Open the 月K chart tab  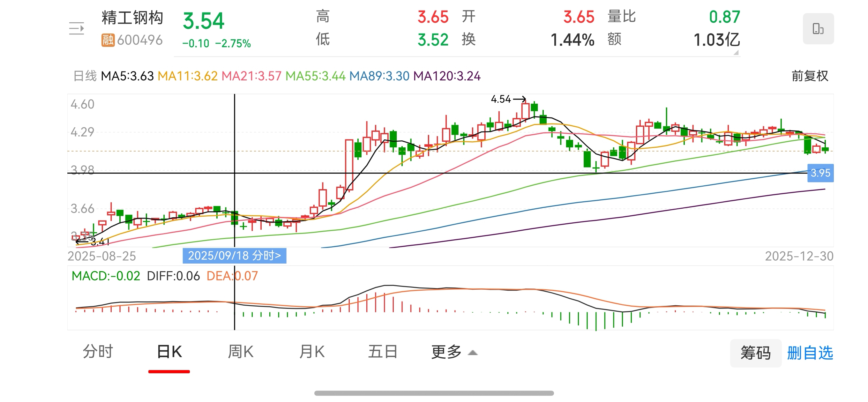point(312,352)
